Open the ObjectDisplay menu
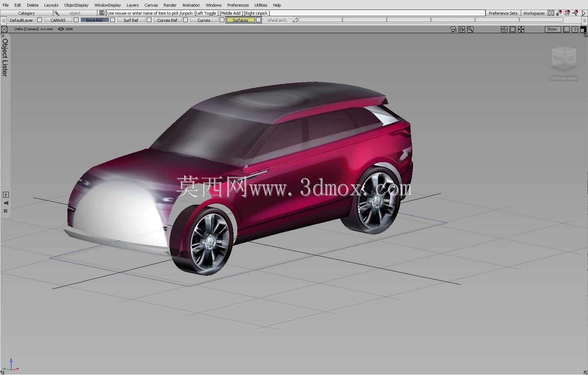The height and width of the screenshot is (375, 588). click(x=76, y=5)
